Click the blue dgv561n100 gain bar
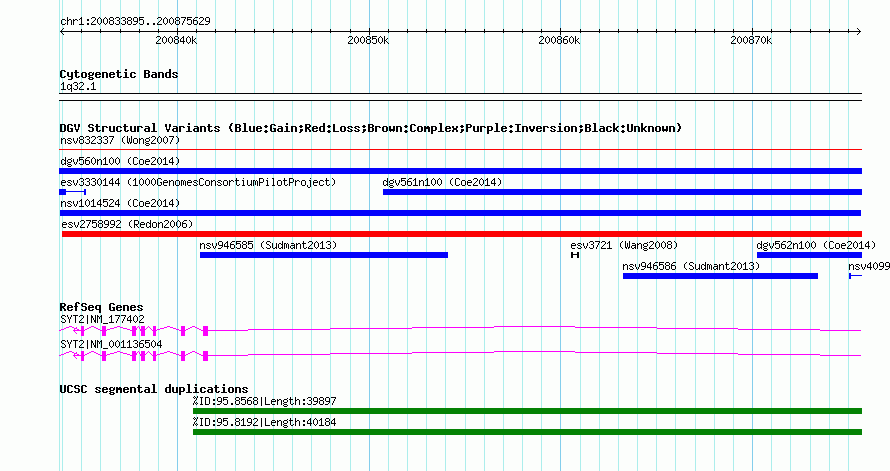This screenshot has height=471, width=890. coord(623,192)
